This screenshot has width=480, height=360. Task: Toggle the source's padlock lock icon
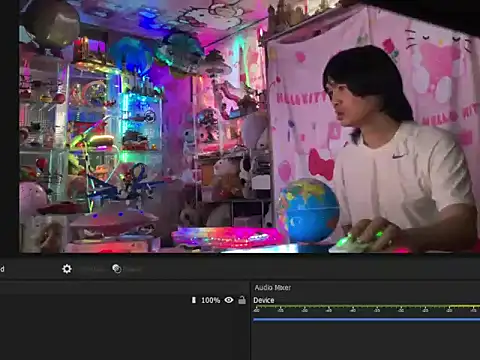pyautogui.click(x=242, y=300)
